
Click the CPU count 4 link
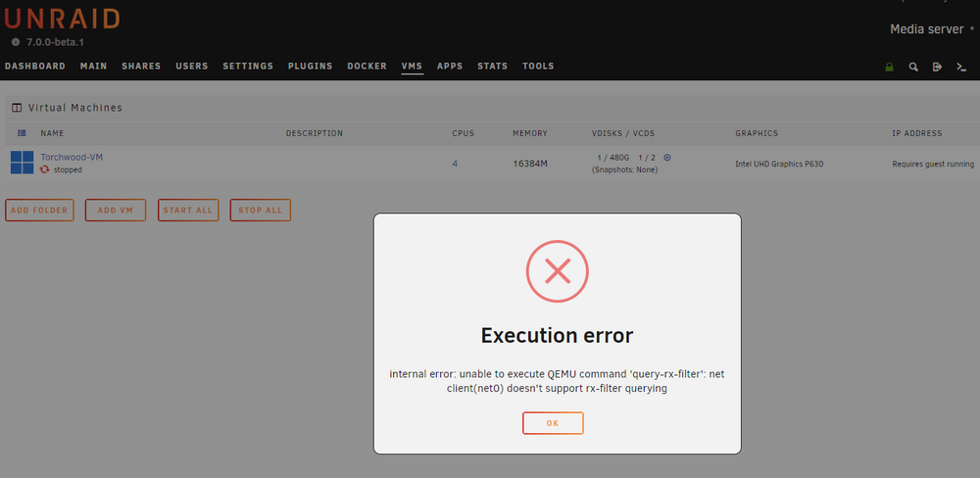pyautogui.click(x=455, y=164)
